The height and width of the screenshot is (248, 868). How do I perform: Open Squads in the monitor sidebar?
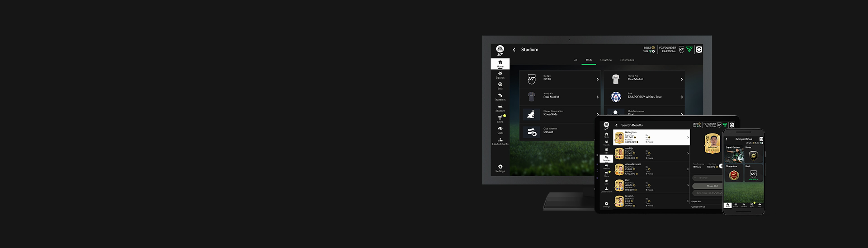(x=500, y=75)
